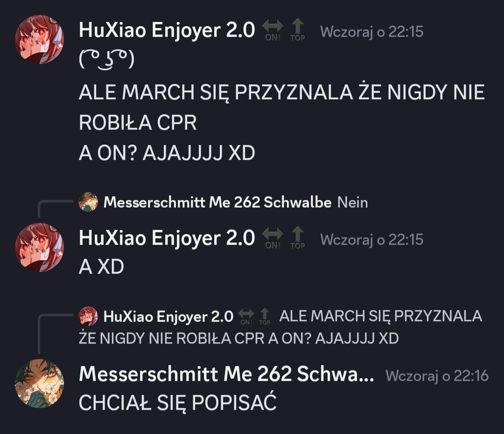
Task: Jump to replied message ALE MARCH SIĘ PRZYZNALA preview
Action: pos(280,327)
